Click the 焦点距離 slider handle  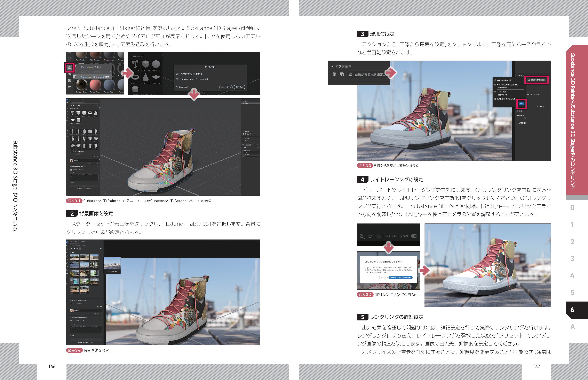click(525, 118)
